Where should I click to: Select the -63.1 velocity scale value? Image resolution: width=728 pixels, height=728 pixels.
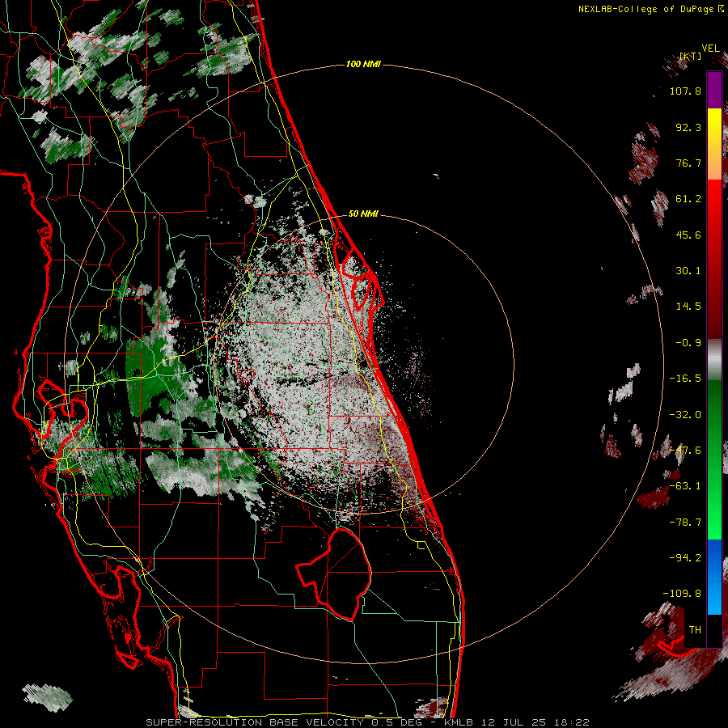click(685, 486)
